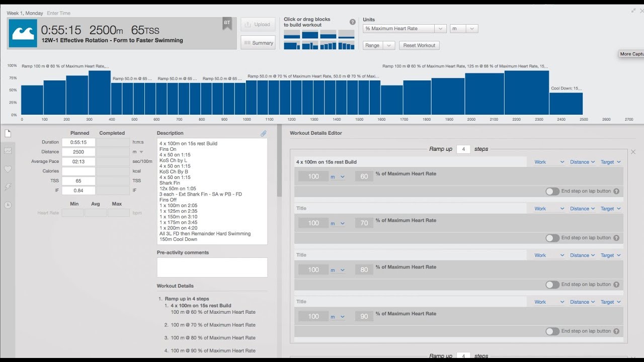Expand the Range dropdown
The width and height of the screenshot is (644, 362).
pyautogui.click(x=379, y=45)
